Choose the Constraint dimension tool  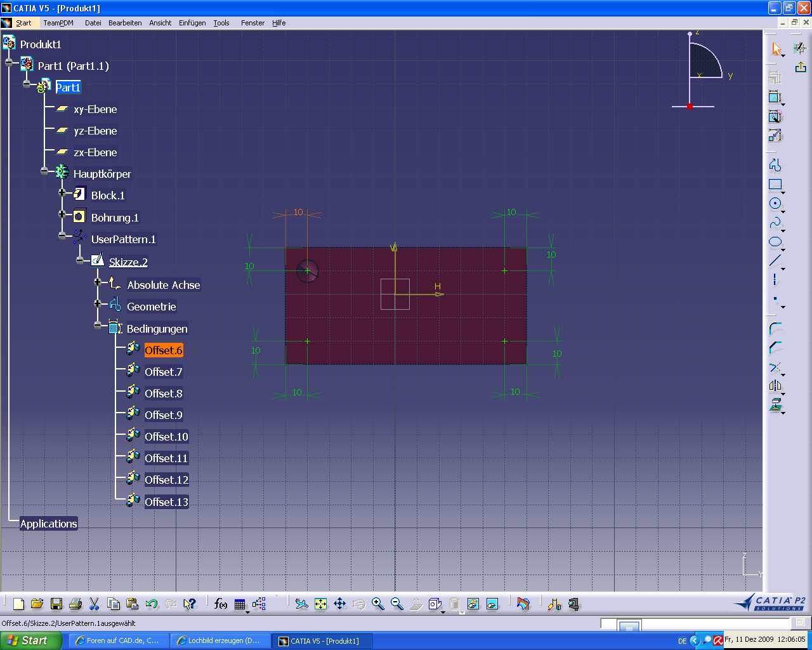point(775,96)
